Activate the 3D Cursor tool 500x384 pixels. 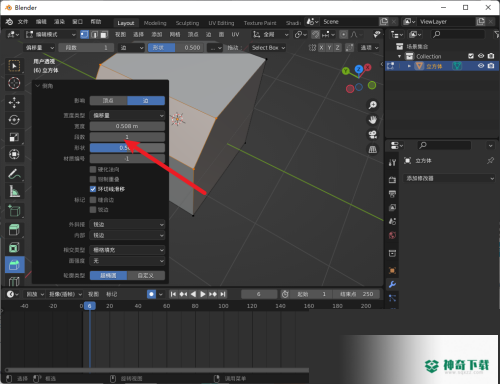[14, 83]
